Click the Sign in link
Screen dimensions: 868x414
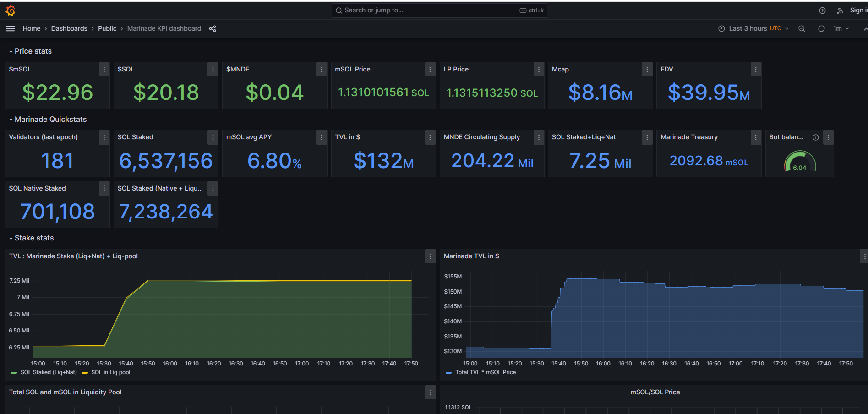pyautogui.click(x=858, y=10)
